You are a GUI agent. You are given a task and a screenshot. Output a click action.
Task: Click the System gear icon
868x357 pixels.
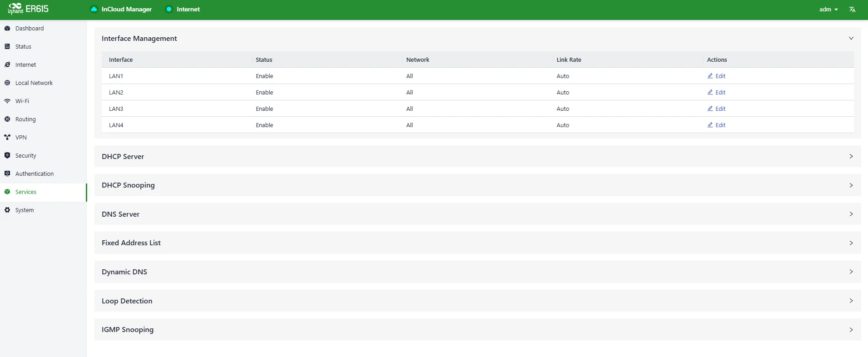7,210
